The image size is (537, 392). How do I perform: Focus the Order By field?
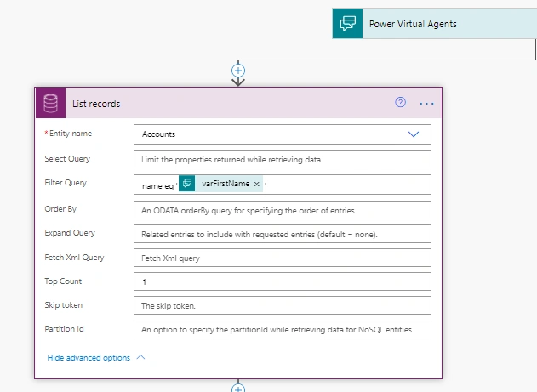click(x=283, y=210)
